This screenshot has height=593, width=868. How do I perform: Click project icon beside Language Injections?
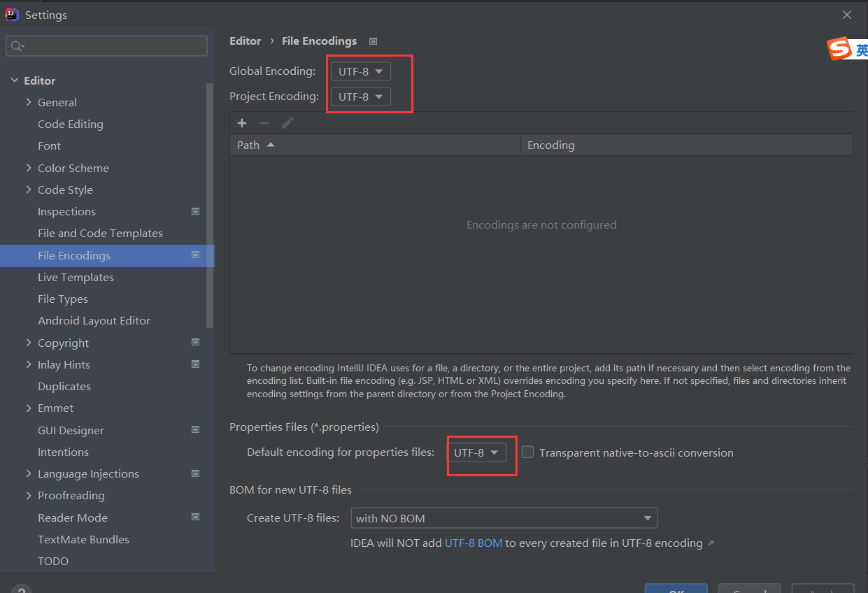[x=196, y=473]
